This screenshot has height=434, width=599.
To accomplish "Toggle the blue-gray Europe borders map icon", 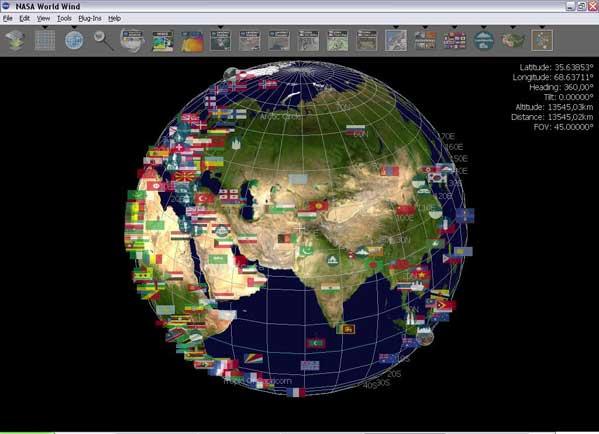I will click(396, 41).
